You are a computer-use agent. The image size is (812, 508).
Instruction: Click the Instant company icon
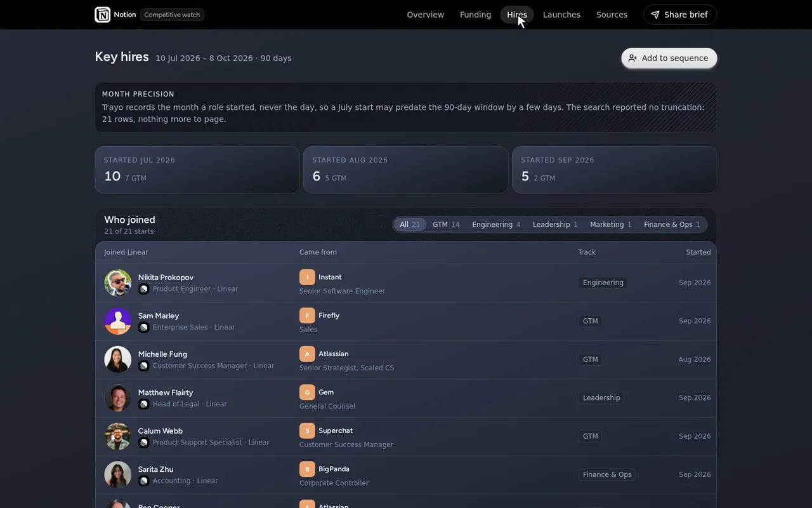[307, 277]
